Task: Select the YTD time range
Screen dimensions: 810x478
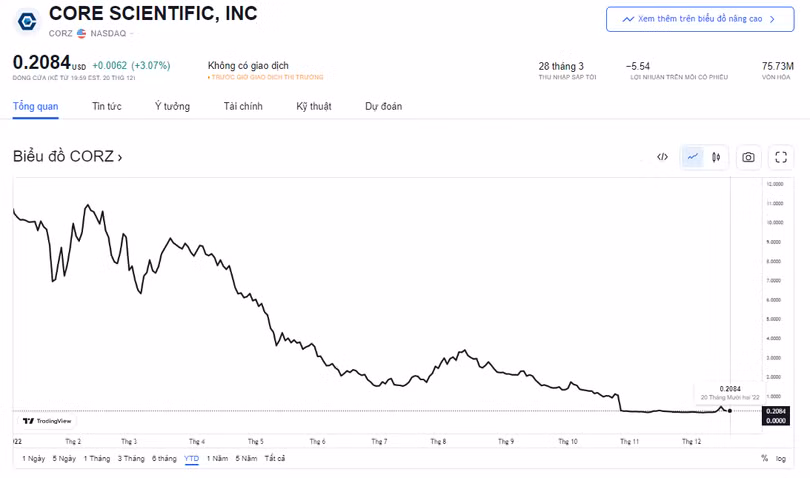Action: (x=191, y=458)
